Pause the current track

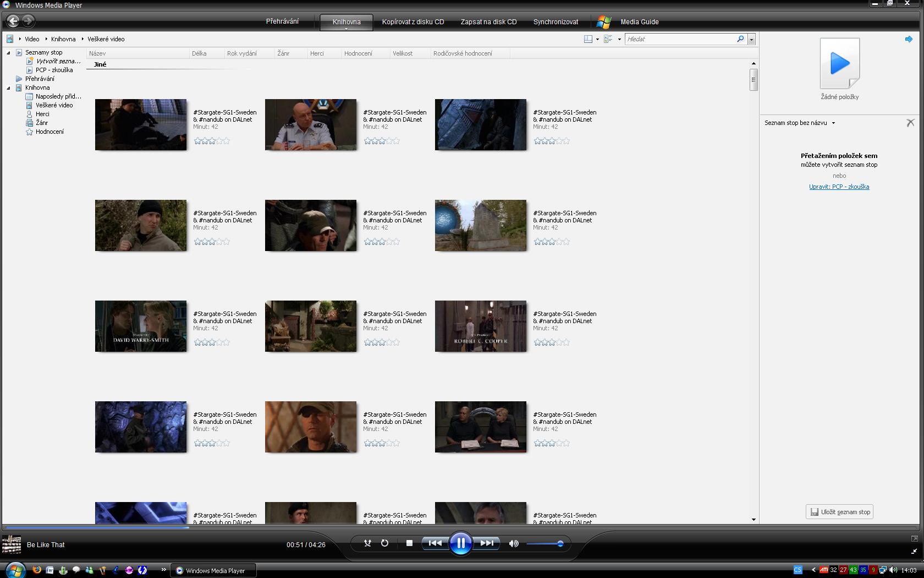[460, 543]
